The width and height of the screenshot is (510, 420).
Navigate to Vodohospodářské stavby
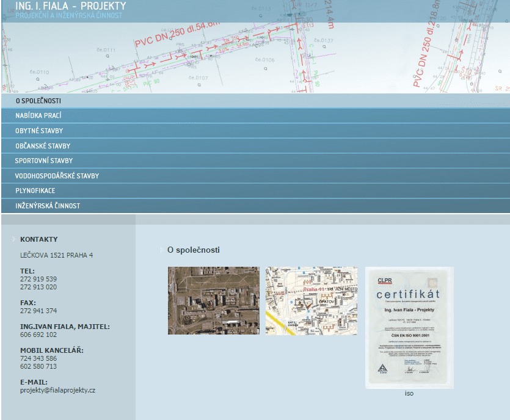tap(255, 176)
